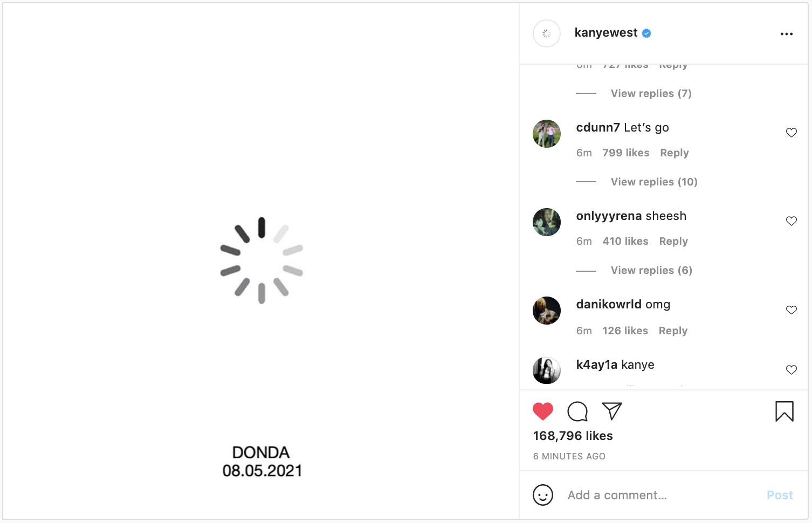The image size is (812, 523).
Task: Reply to danikowrld's comment
Action: click(x=673, y=331)
